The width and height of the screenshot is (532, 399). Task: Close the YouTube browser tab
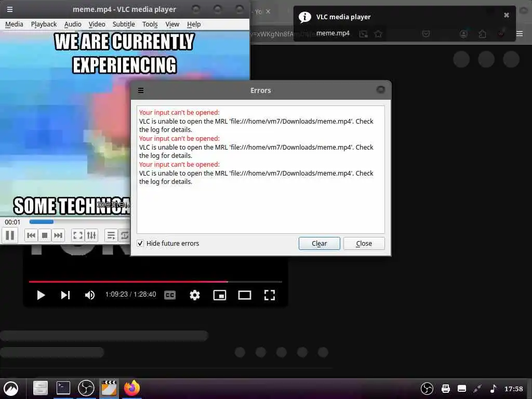point(268,11)
